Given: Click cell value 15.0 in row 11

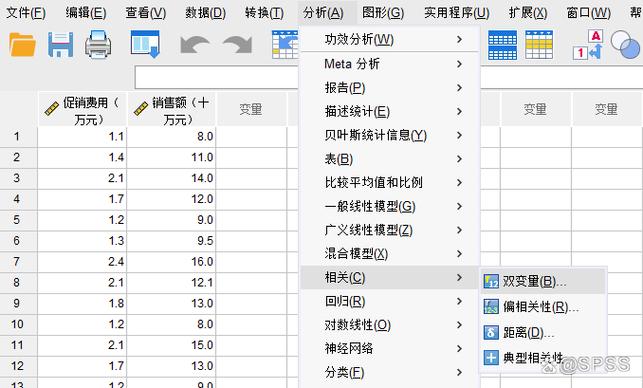Looking at the screenshot, I should [x=171, y=345].
